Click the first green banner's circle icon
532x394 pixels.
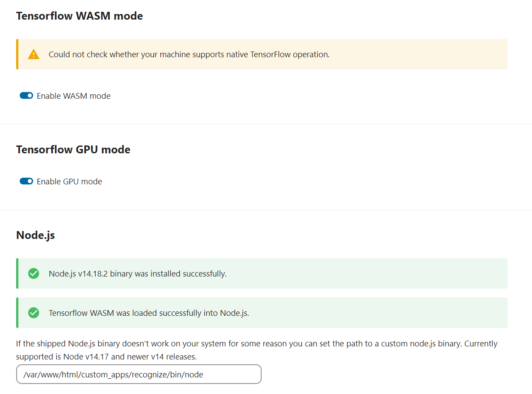pyautogui.click(x=34, y=273)
